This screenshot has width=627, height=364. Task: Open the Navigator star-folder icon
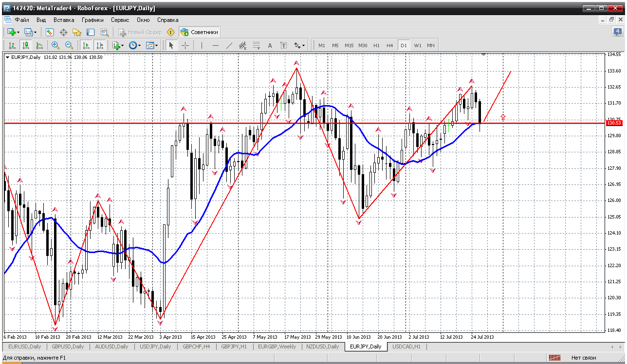[77, 32]
